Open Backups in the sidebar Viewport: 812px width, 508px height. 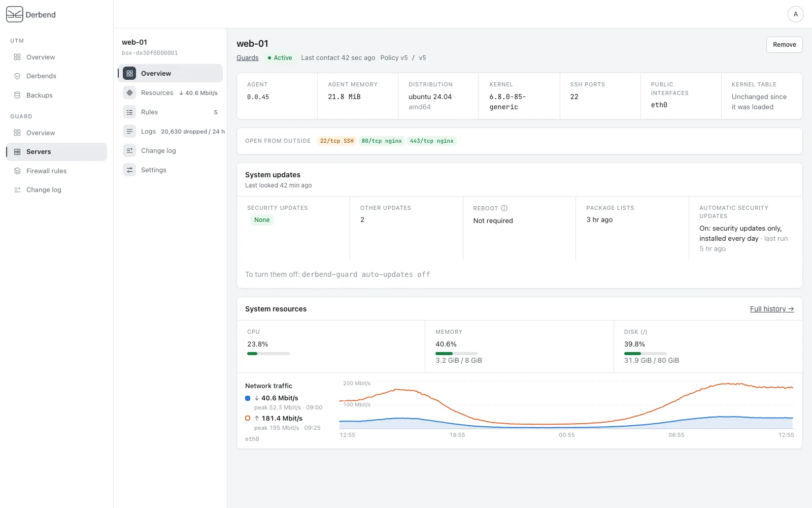(57, 95)
